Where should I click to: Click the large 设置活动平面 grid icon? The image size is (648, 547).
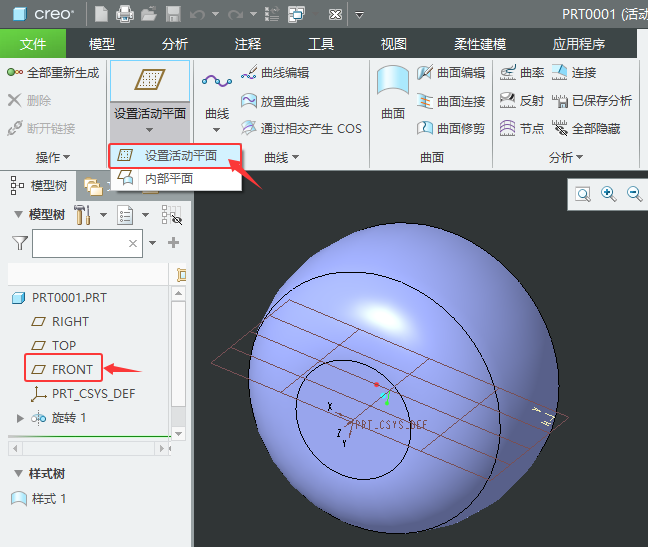coord(150,80)
